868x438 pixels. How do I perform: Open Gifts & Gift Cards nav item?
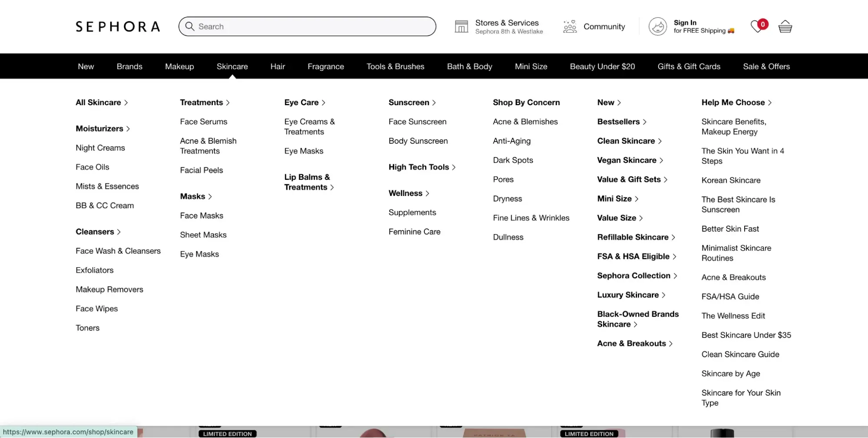coord(689,66)
